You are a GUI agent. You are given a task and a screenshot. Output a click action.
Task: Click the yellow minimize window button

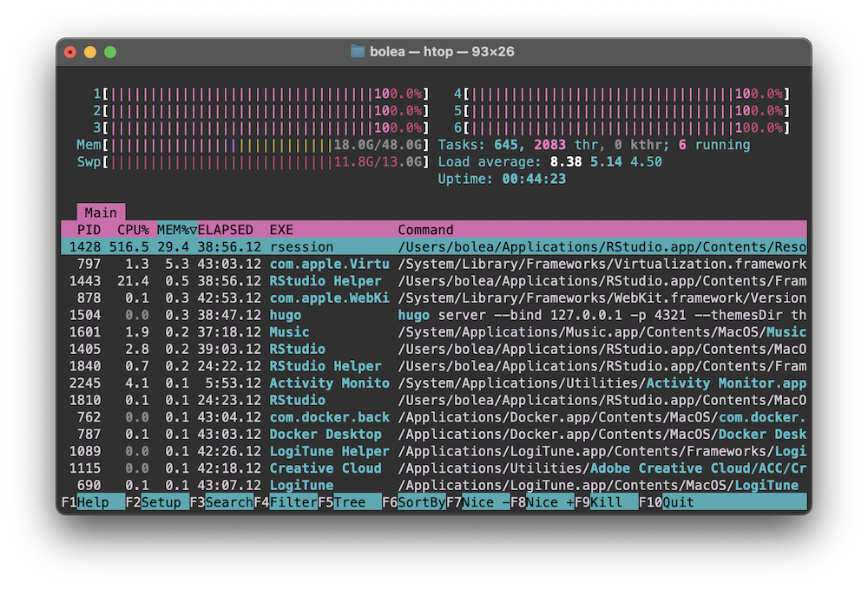click(x=90, y=52)
